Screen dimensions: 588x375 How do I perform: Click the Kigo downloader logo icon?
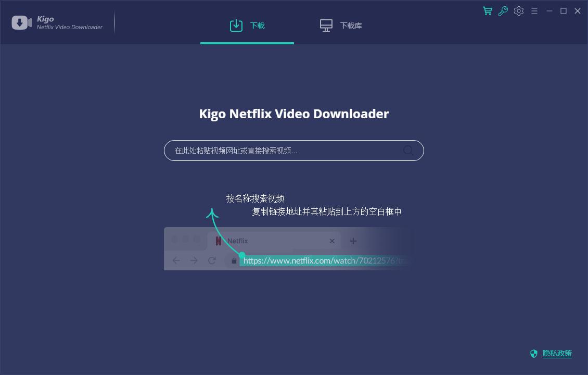pyautogui.click(x=21, y=22)
